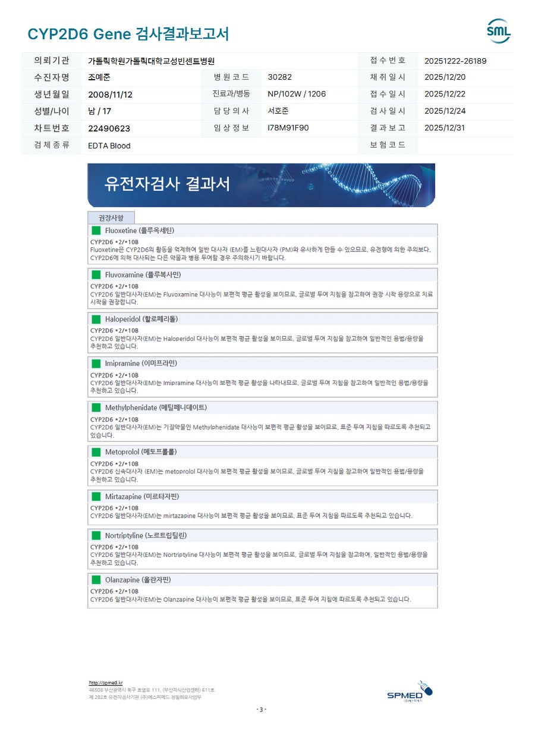
Task: Select the Fluvoxamine (플루복사민) heading
Action: (x=143, y=275)
